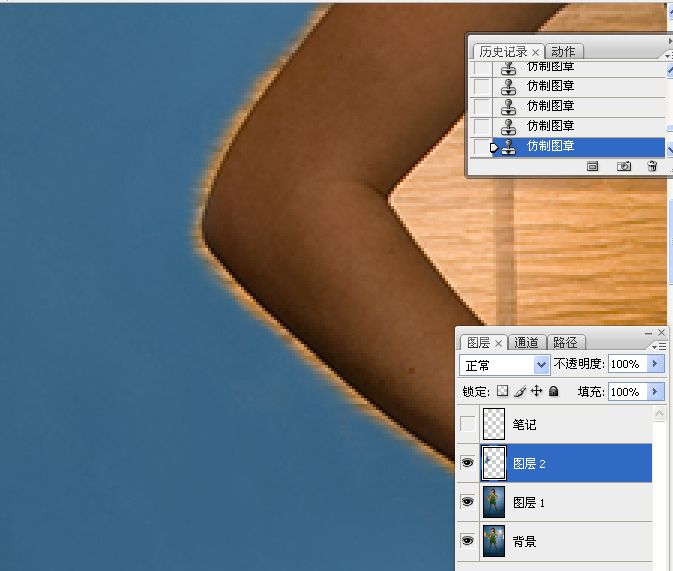The image size is (673, 571).
Task: Delete current history state trash icon
Action: tap(652, 166)
